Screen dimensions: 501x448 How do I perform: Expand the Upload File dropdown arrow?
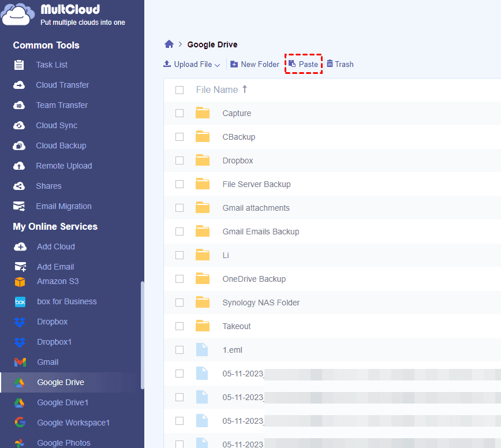click(217, 65)
